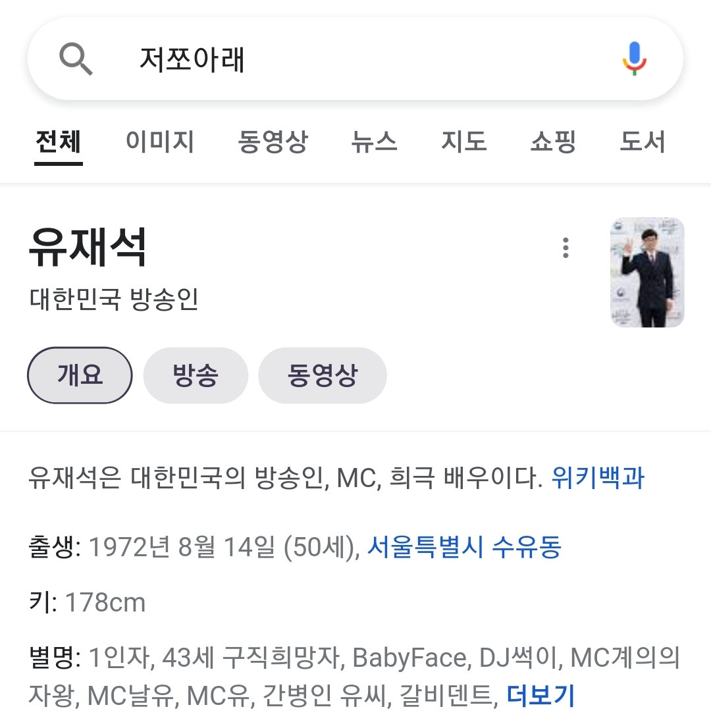The width and height of the screenshot is (711, 728).
Task: Select the 전체 results tab
Action: click(59, 142)
